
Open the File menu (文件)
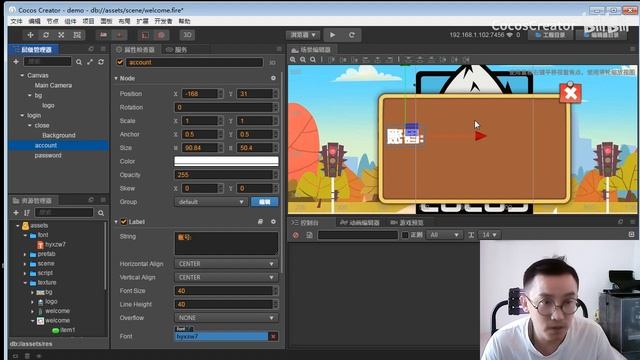[16, 21]
